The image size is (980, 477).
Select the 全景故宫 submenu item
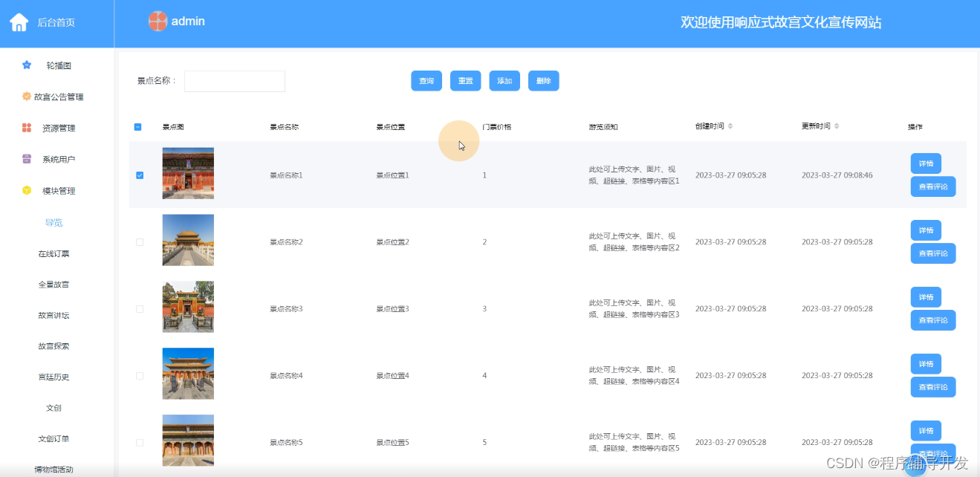coord(53,285)
